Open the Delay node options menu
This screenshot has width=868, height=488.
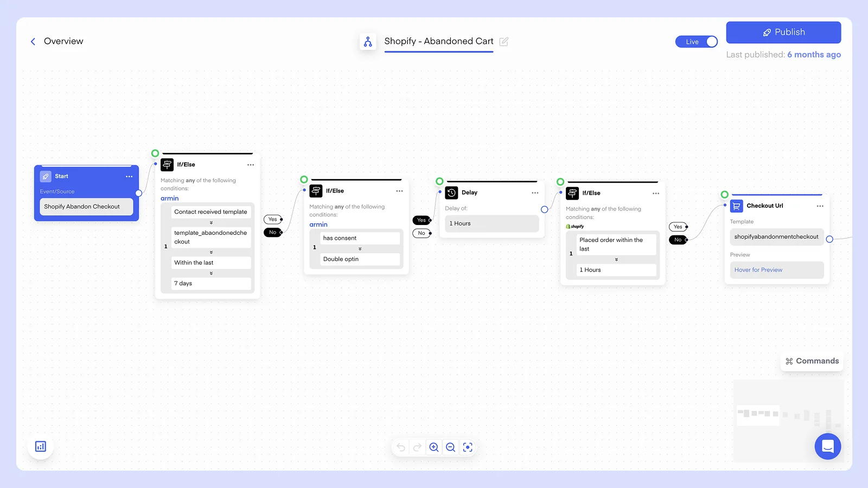pyautogui.click(x=535, y=193)
